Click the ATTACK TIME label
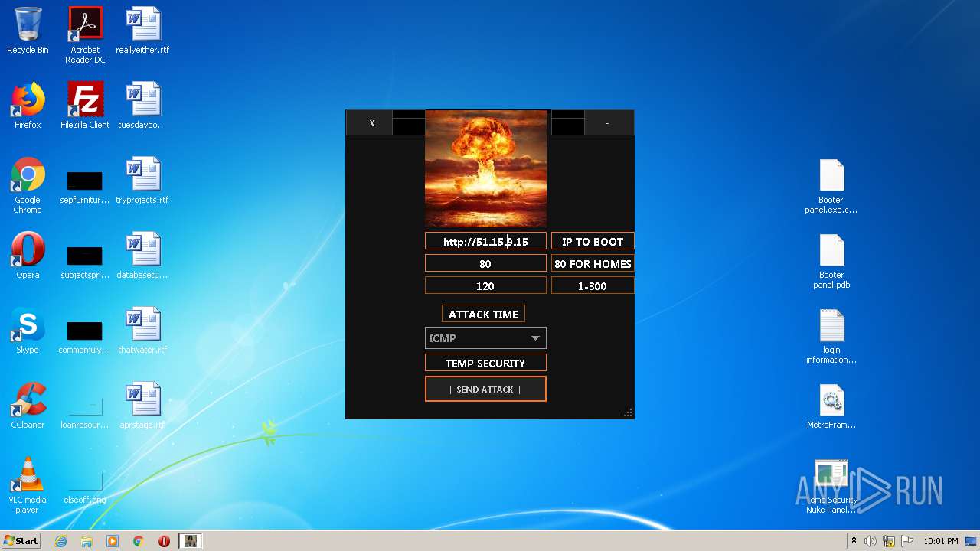The height and width of the screenshot is (551, 980). (483, 314)
